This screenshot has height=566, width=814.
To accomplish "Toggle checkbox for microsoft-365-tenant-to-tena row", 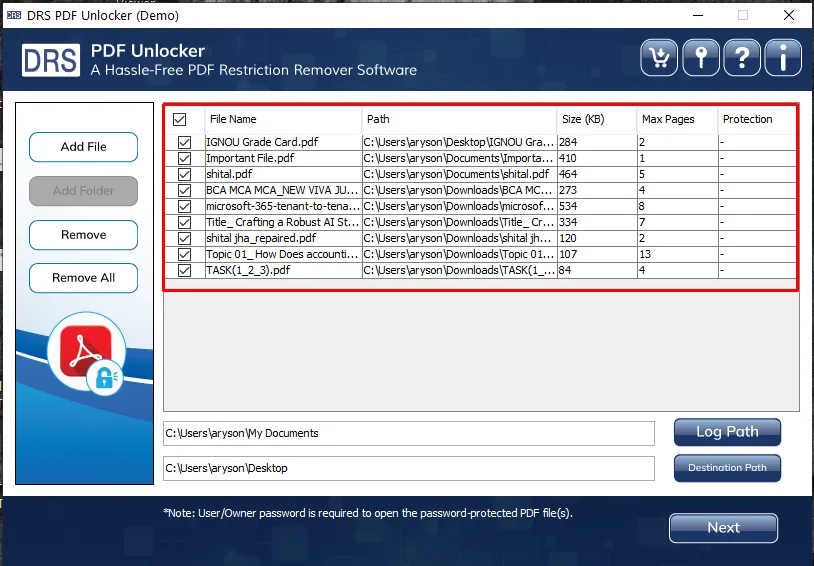I will pos(184,207).
